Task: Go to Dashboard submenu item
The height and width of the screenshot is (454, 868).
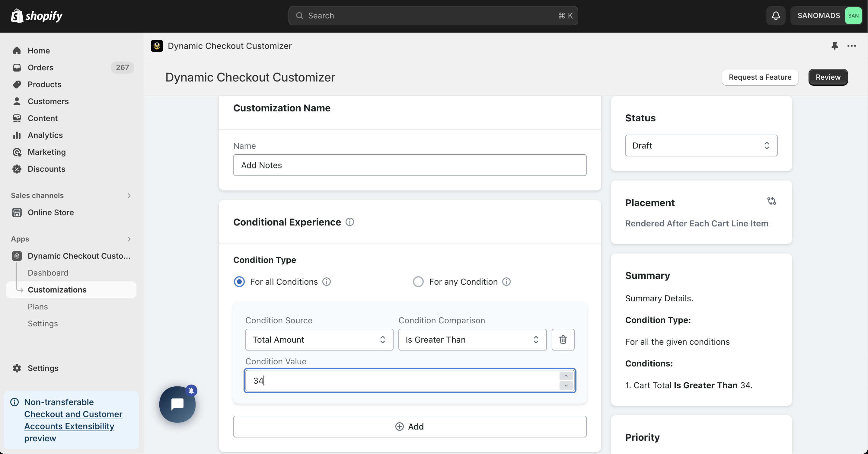Action: click(48, 273)
